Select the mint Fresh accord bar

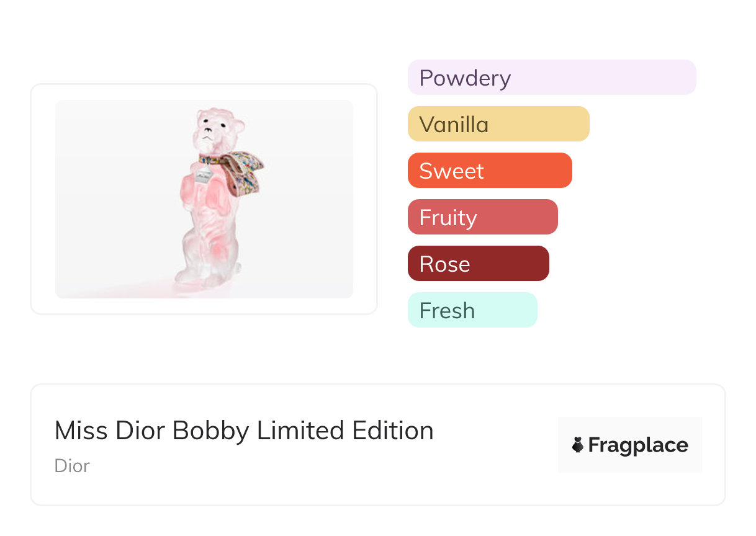point(472,310)
